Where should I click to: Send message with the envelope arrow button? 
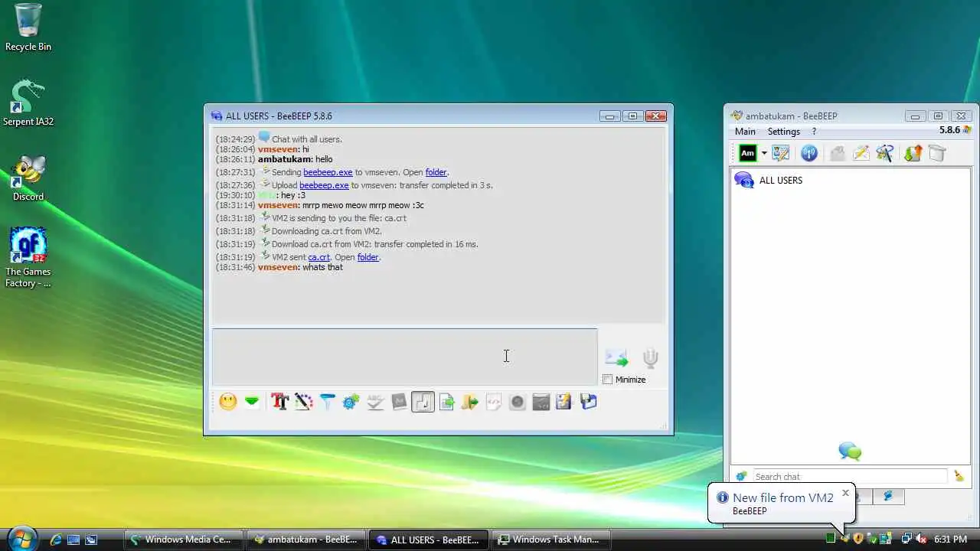pyautogui.click(x=616, y=357)
